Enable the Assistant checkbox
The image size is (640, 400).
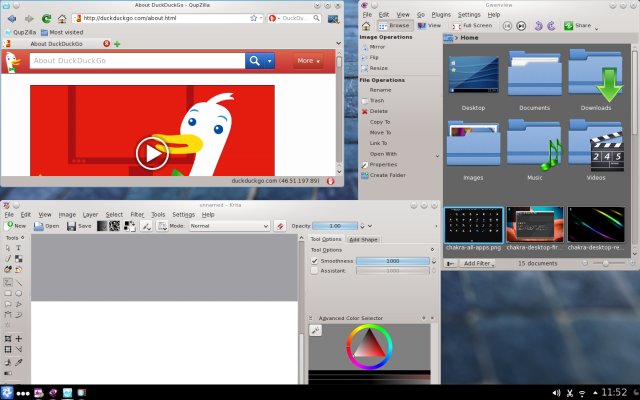pos(314,270)
